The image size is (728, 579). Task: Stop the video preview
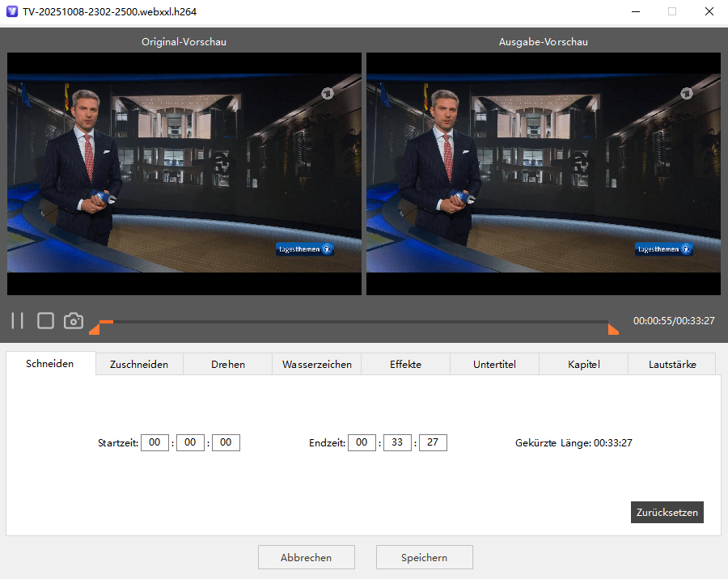click(45, 321)
